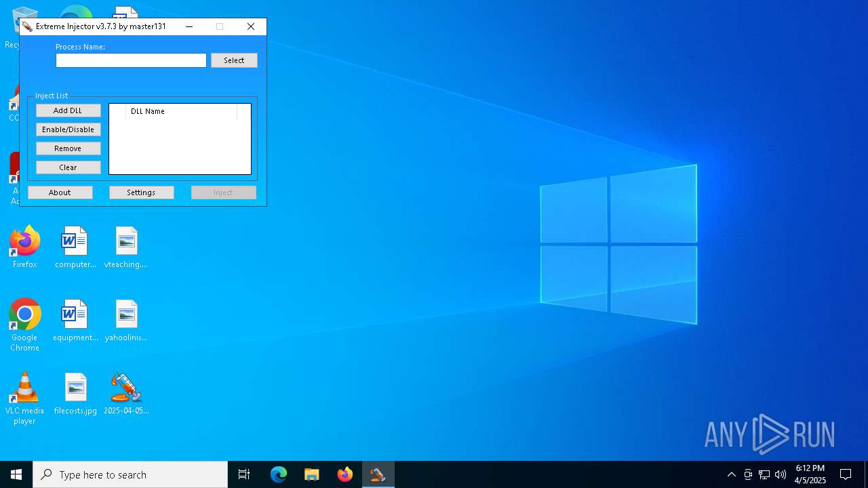This screenshot has width=868, height=488.
Task: Select the equipment... Word document icon
Action: pos(75,321)
